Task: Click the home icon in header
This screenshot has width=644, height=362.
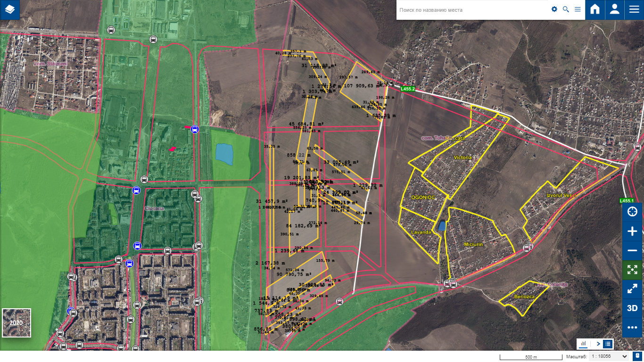Action: [x=595, y=10]
